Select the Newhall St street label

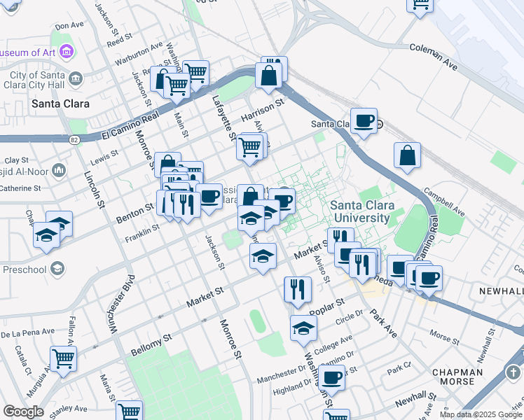point(415,399)
